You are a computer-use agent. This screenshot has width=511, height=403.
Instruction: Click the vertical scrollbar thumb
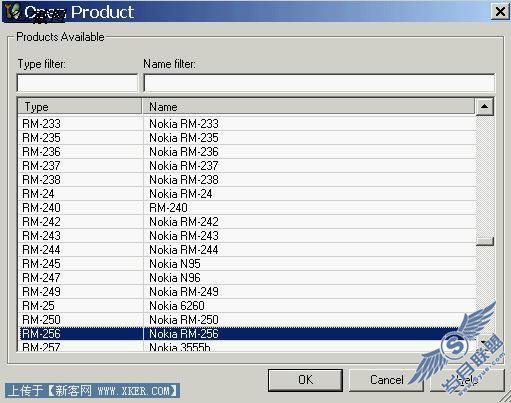click(485, 241)
